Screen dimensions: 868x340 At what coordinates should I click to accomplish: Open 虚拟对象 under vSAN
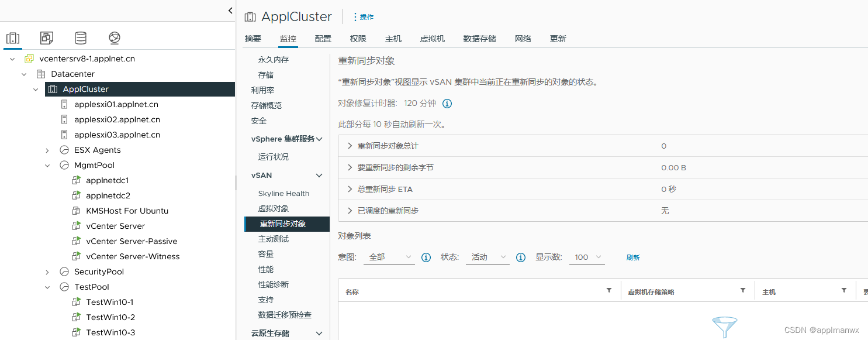pyautogui.click(x=274, y=208)
